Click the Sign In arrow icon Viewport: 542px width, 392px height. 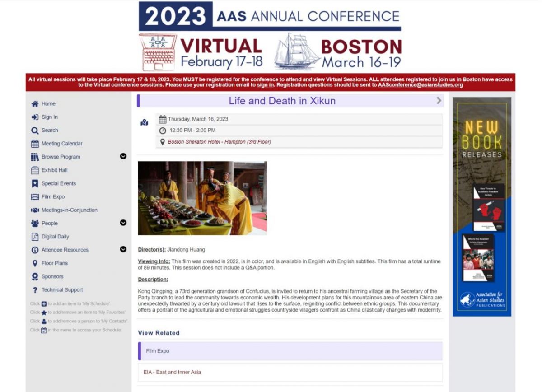click(x=35, y=117)
